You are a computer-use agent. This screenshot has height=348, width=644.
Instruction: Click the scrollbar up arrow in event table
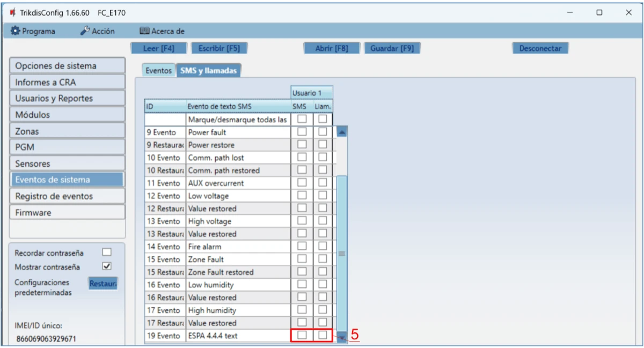coord(341,132)
